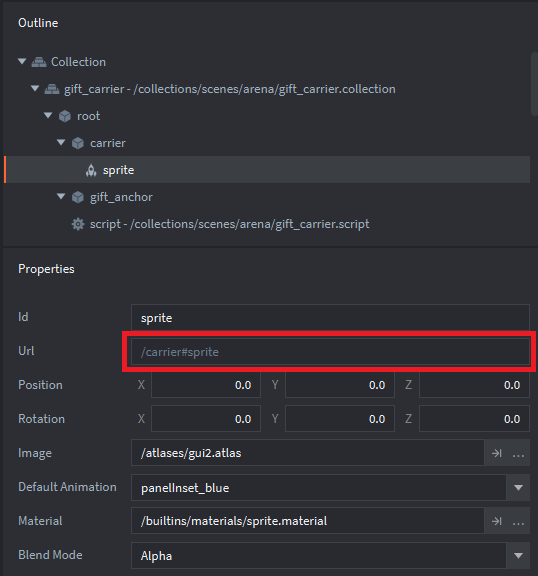The image size is (538, 576).
Task: Click the carrier game object cube icon
Action: coord(78,143)
